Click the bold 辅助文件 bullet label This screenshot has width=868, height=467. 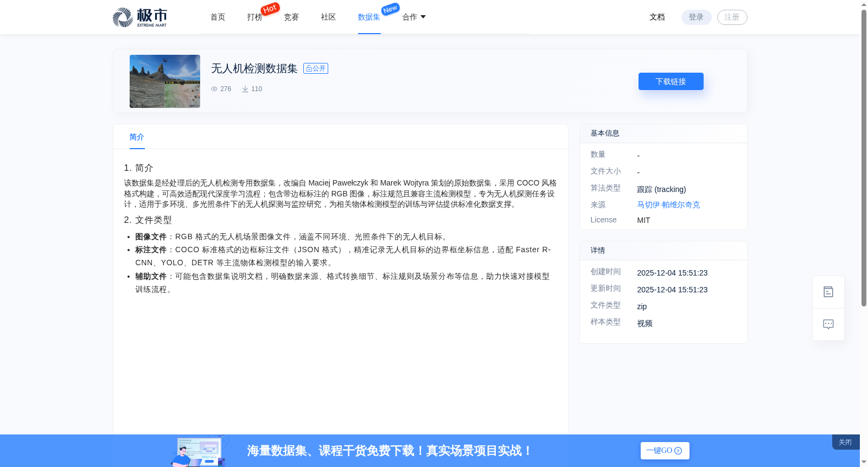point(151,277)
